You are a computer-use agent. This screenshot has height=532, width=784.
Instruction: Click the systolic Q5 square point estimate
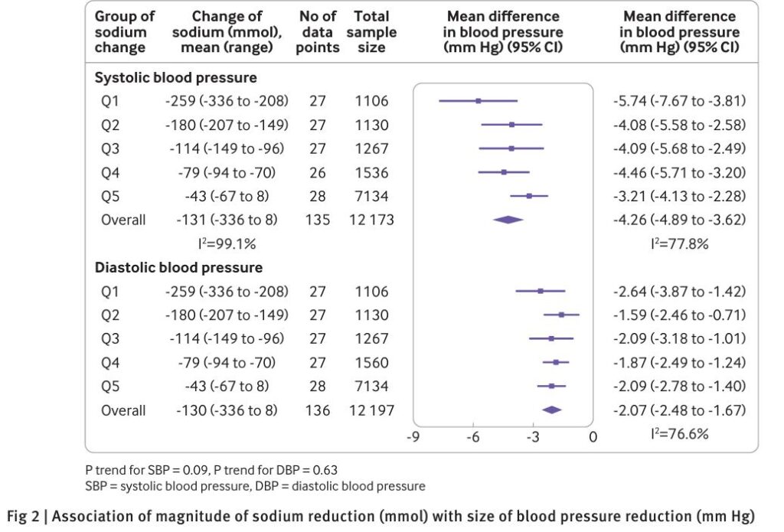click(530, 196)
